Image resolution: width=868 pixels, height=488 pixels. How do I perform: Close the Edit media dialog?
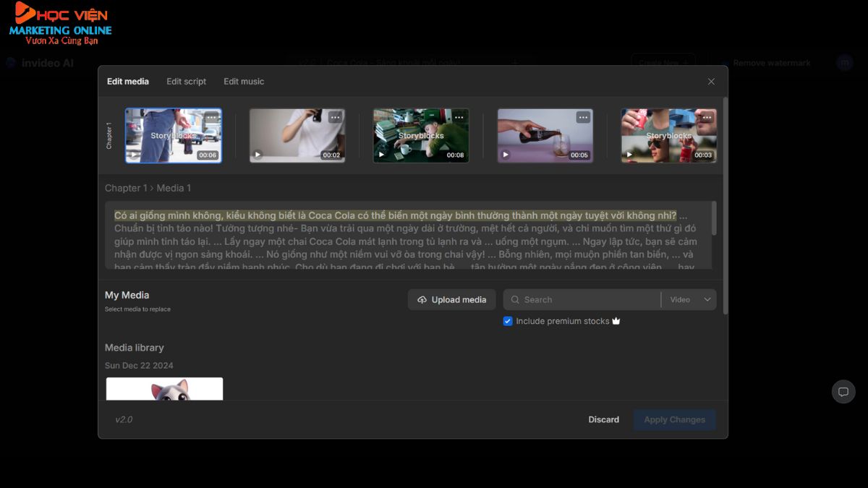tap(711, 82)
